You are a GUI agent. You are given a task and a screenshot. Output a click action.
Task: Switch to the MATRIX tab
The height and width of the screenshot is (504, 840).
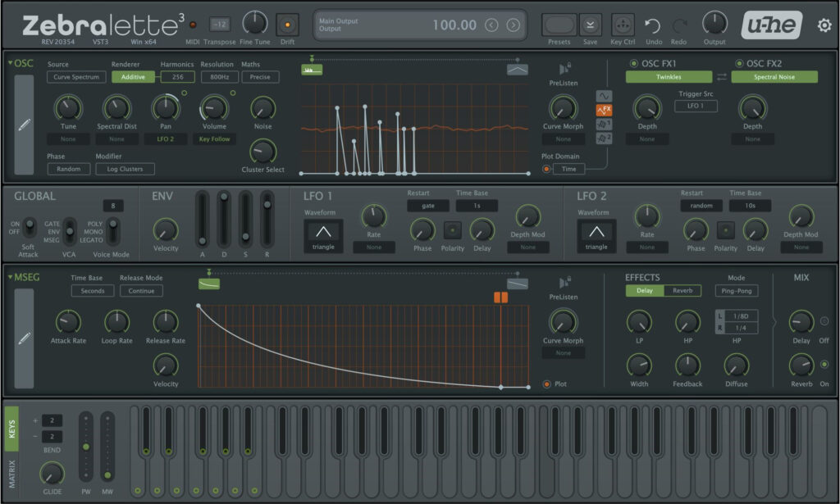point(11,475)
